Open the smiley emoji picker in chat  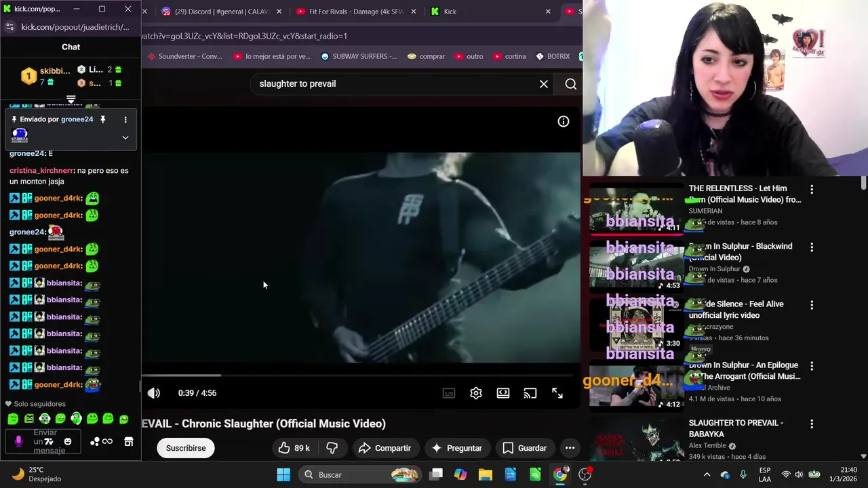[x=68, y=442]
